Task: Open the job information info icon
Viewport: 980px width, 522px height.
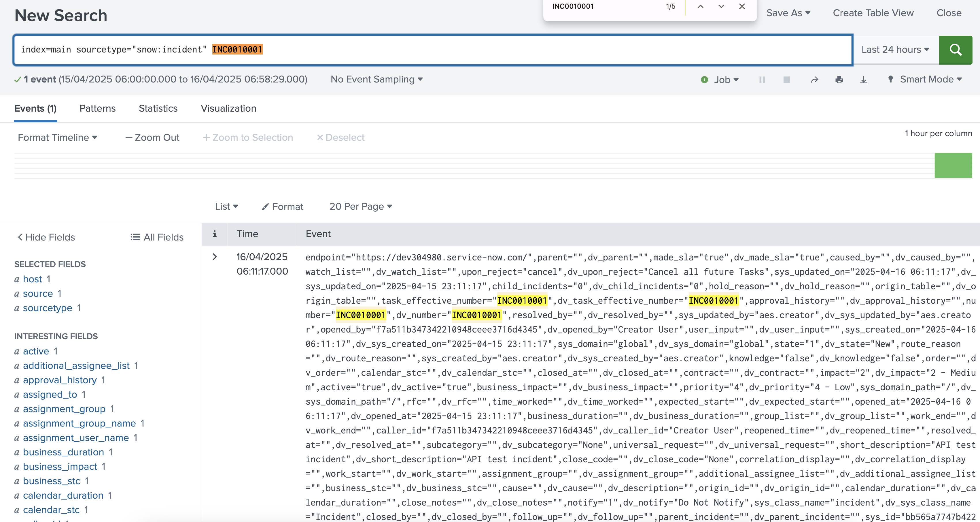Action: point(704,80)
